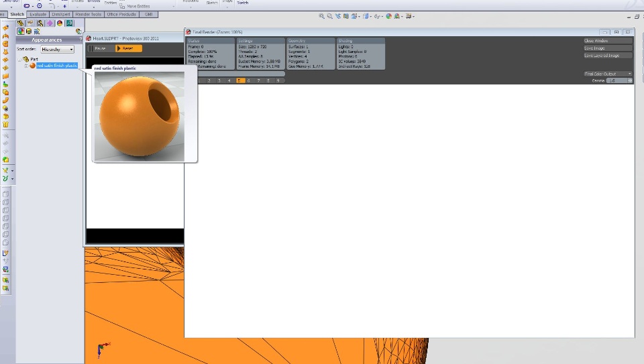Screen dimensions: 644x364
Task: Open the Final Color Output dropdown
Action: point(608,74)
